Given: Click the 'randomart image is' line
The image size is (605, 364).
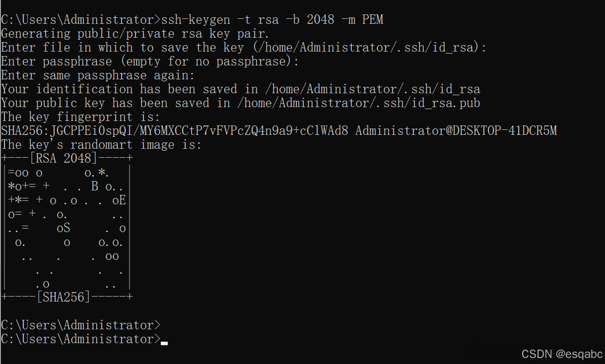Looking at the screenshot, I should (102, 145).
